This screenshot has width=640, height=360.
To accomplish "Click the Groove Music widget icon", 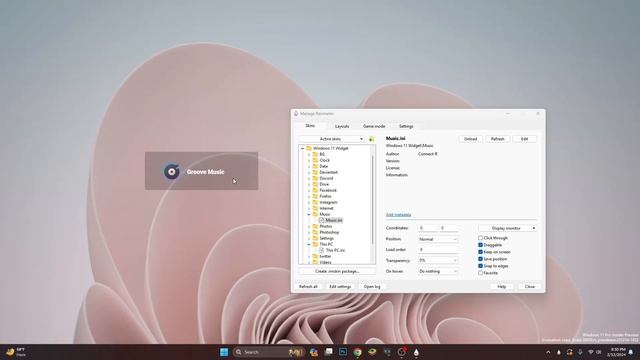I will point(172,171).
